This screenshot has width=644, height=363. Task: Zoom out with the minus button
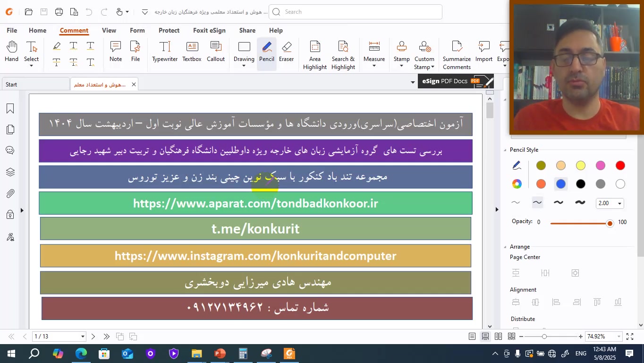[521, 337]
